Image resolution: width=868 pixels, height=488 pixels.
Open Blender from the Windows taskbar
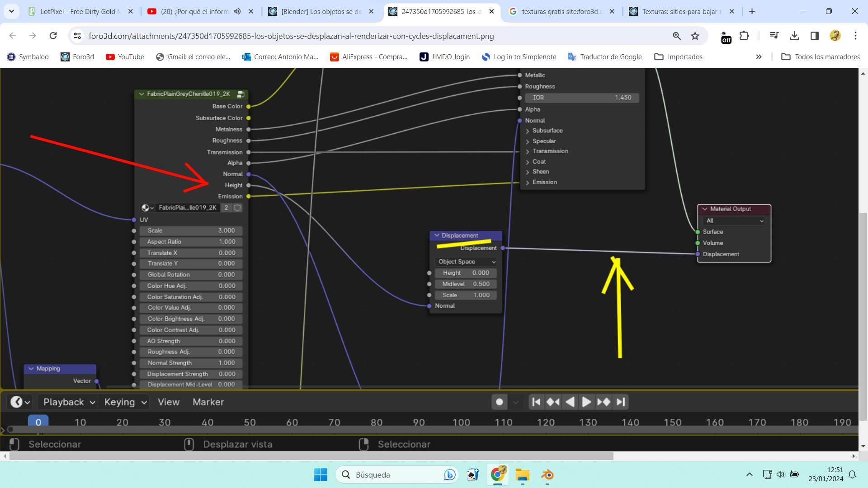547,475
